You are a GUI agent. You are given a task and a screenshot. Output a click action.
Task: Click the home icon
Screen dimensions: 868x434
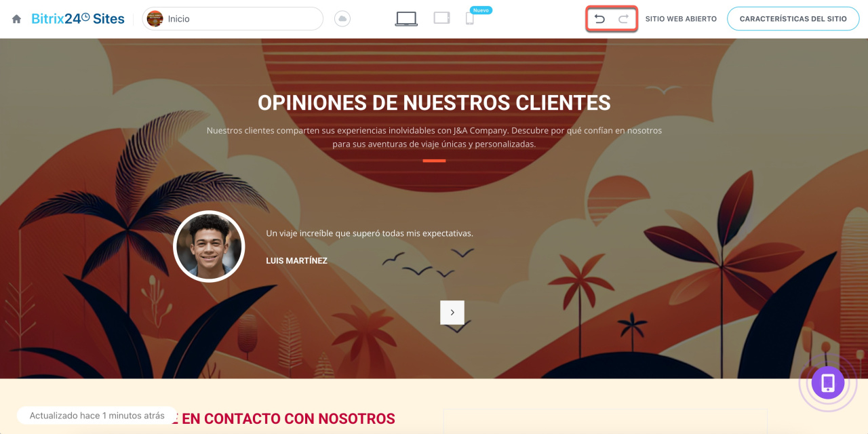(17, 19)
